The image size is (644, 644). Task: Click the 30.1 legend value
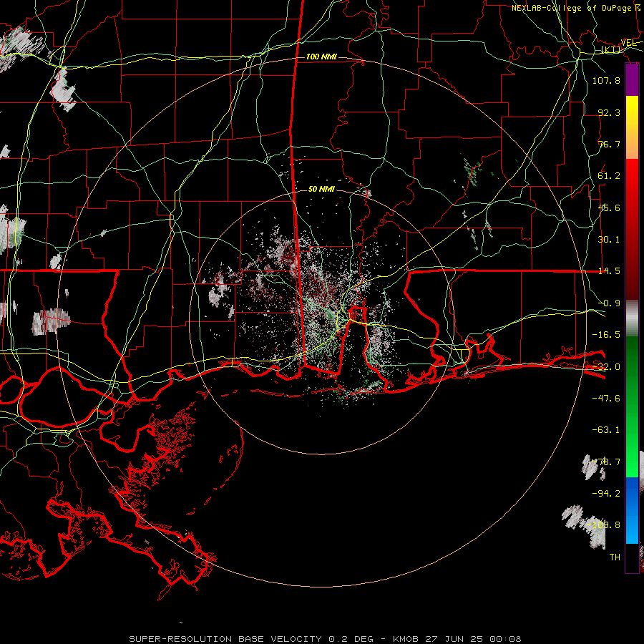[x=609, y=240]
